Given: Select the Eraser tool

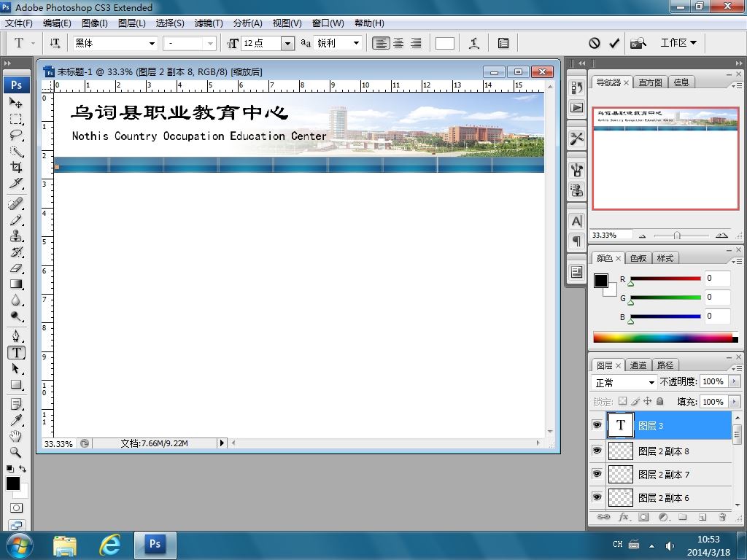Looking at the screenshot, I should click(x=16, y=268).
